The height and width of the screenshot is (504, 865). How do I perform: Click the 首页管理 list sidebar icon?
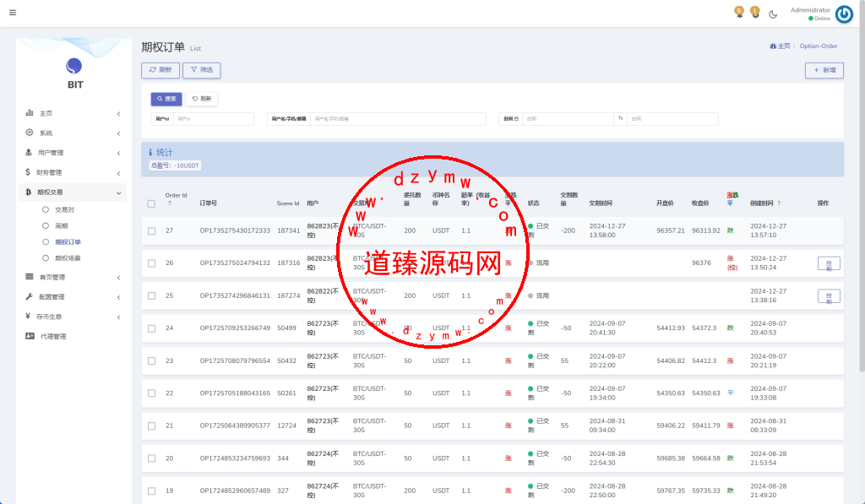pyautogui.click(x=30, y=277)
